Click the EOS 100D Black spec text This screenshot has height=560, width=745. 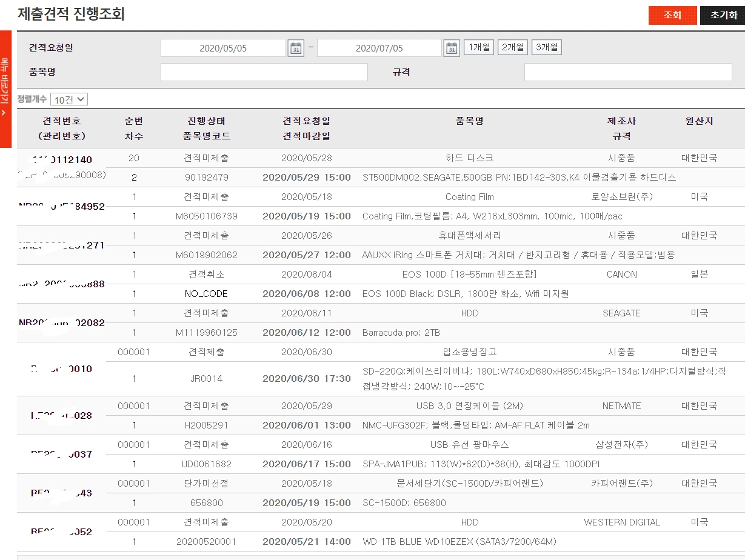(x=466, y=294)
